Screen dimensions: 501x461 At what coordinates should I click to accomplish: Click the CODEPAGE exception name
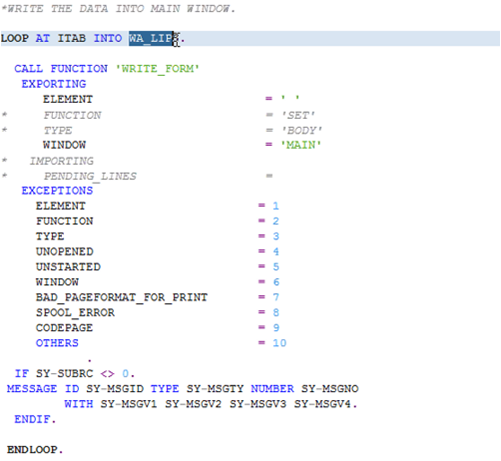point(64,328)
